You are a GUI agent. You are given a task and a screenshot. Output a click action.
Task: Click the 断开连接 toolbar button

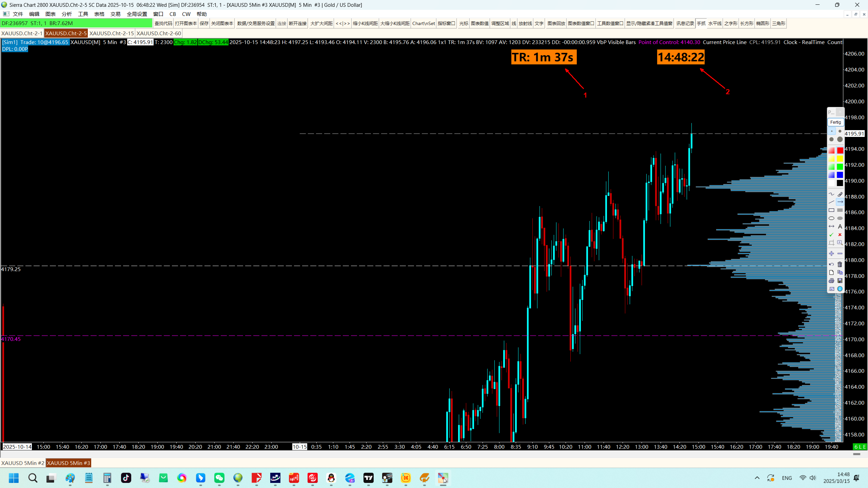tap(297, 23)
